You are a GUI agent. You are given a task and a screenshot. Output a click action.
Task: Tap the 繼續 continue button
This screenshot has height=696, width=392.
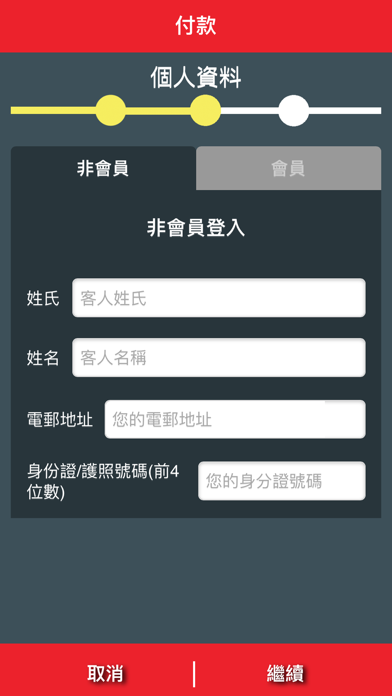point(286,673)
